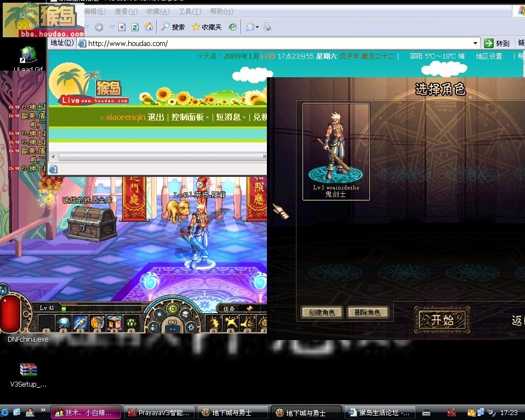Screen dimensions: 525x420
Task: Click the 任务 quest button
Action: [229, 308]
